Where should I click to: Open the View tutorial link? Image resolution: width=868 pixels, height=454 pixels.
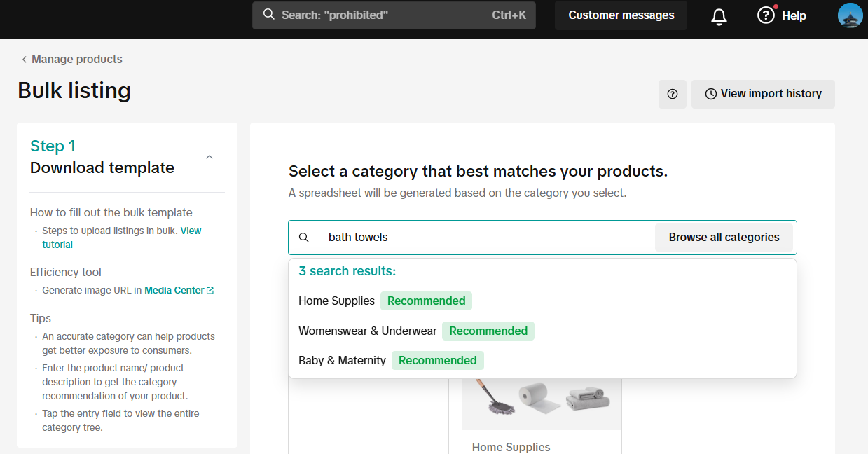[191, 231]
